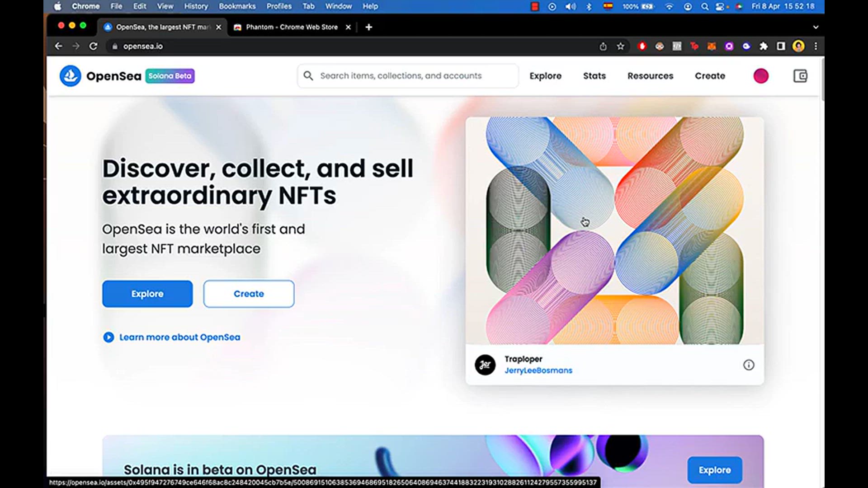Open the Window menu
This screenshot has height=488, width=868.
coord(338,6)
